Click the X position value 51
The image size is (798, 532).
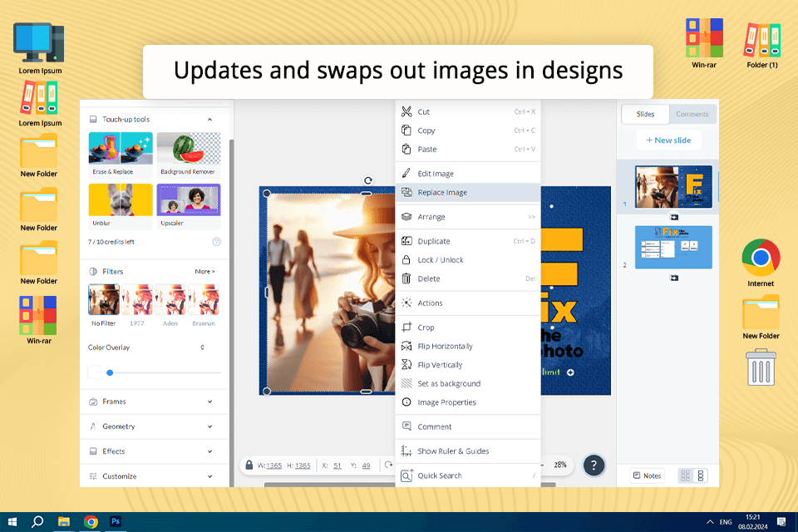[x=337, y=465]
